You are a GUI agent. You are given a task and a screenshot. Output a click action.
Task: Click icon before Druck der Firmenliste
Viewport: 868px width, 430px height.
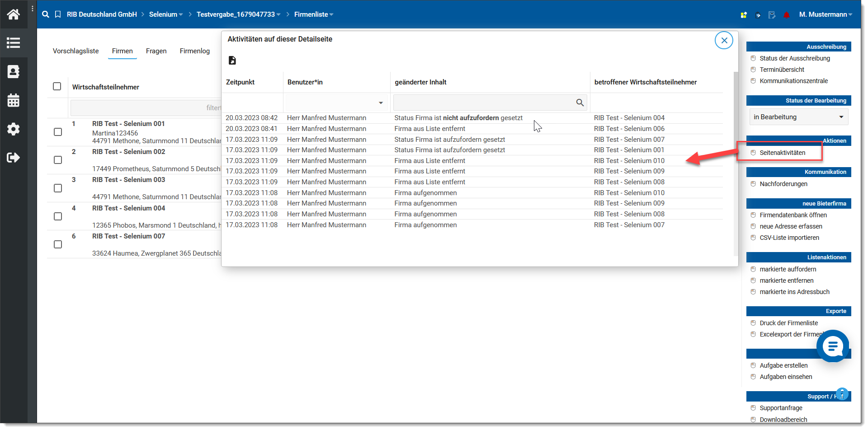753,323
